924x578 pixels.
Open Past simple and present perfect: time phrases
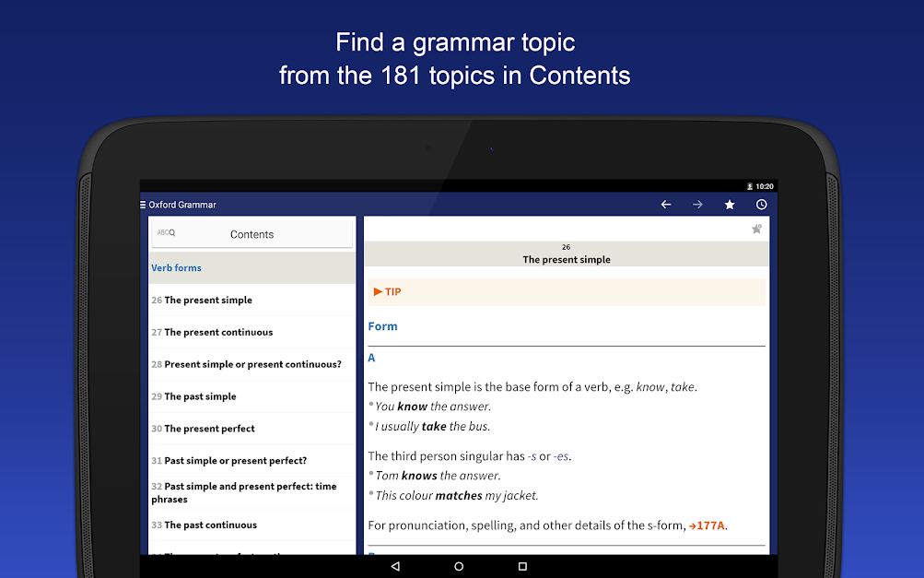coord(251,492)
